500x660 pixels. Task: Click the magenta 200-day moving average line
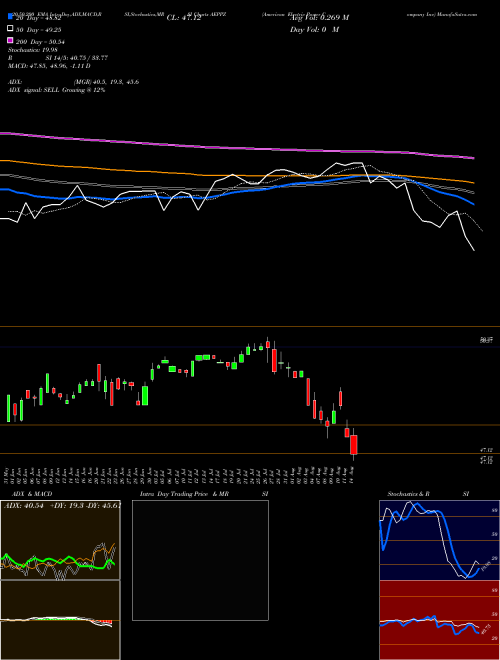(x=236, y=148)
